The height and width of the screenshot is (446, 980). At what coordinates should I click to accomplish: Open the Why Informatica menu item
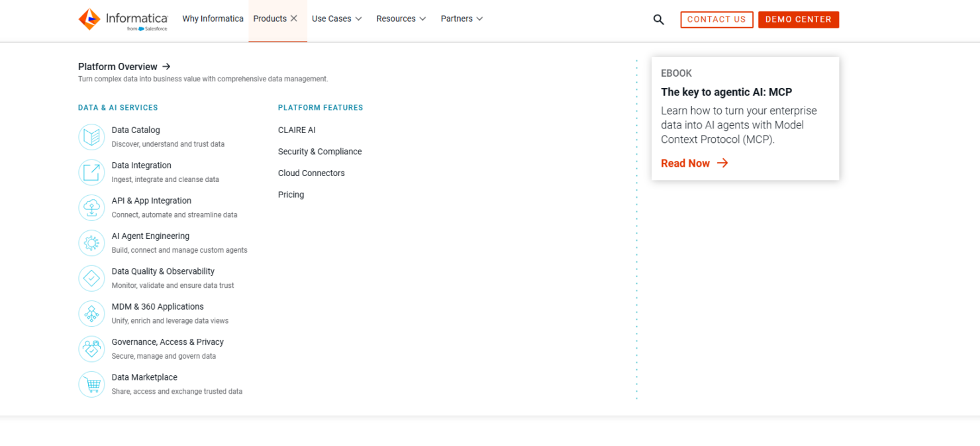pos(213,19)
